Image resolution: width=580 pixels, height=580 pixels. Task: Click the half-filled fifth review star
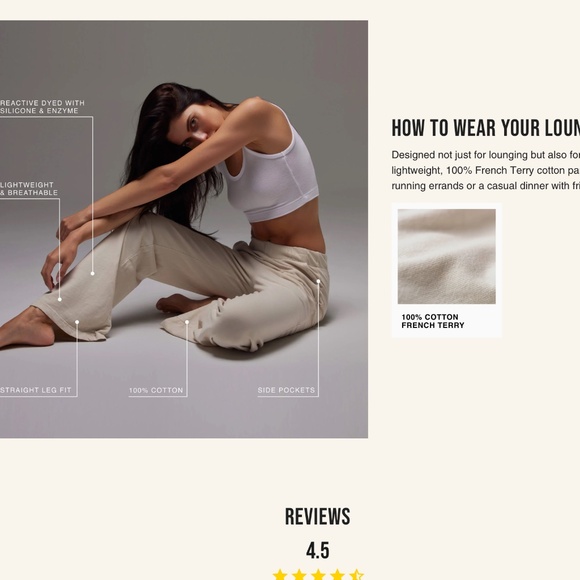(357, 574)
